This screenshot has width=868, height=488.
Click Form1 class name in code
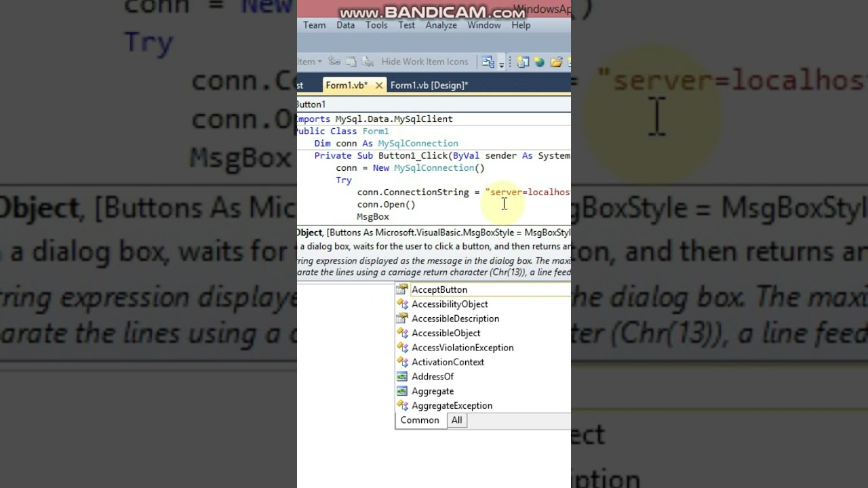376,131
